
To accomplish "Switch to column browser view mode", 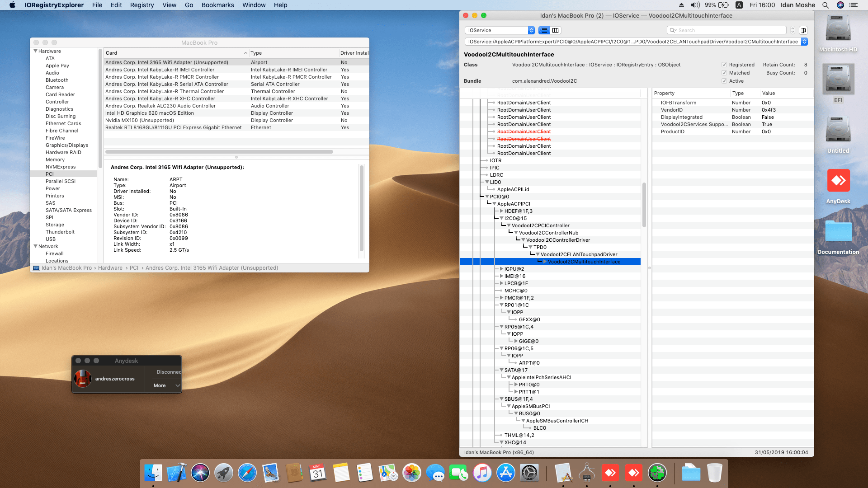I will (556, 30).
